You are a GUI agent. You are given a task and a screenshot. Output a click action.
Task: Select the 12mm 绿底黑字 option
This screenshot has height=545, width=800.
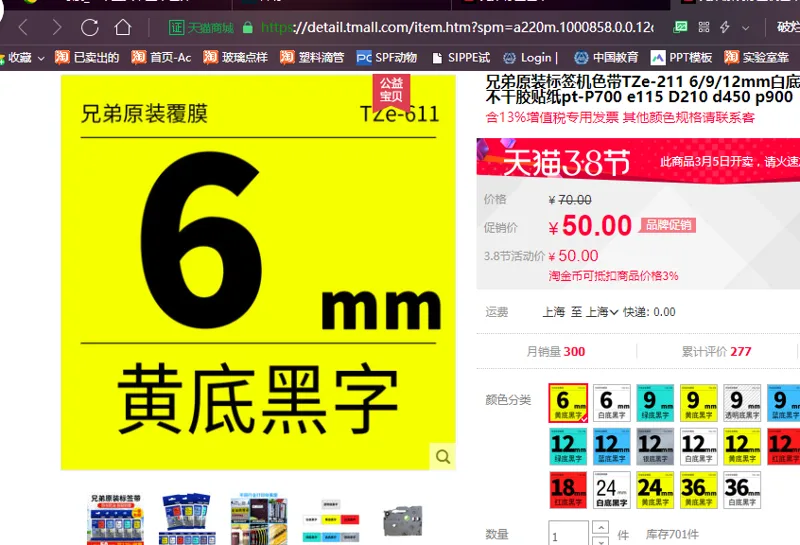568,447
